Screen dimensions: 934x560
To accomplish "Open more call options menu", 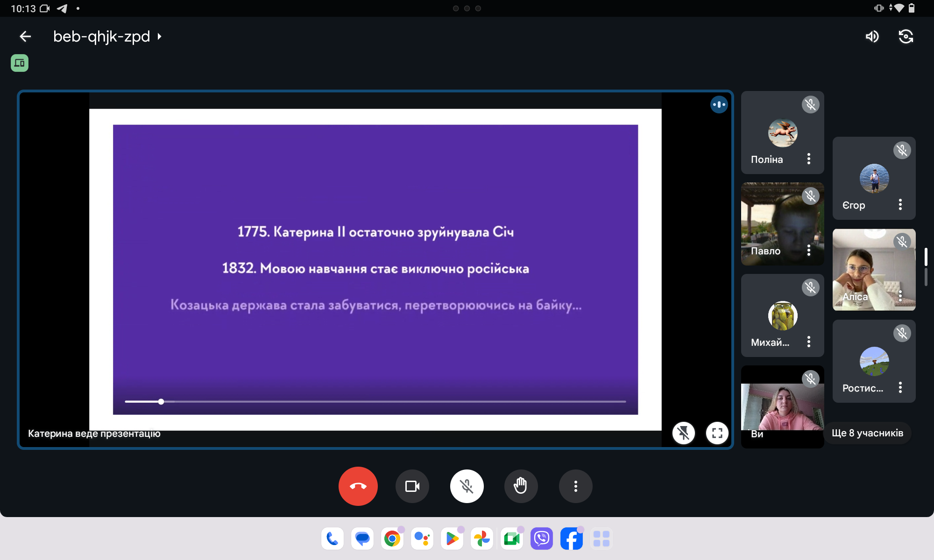I will point(575,486).
